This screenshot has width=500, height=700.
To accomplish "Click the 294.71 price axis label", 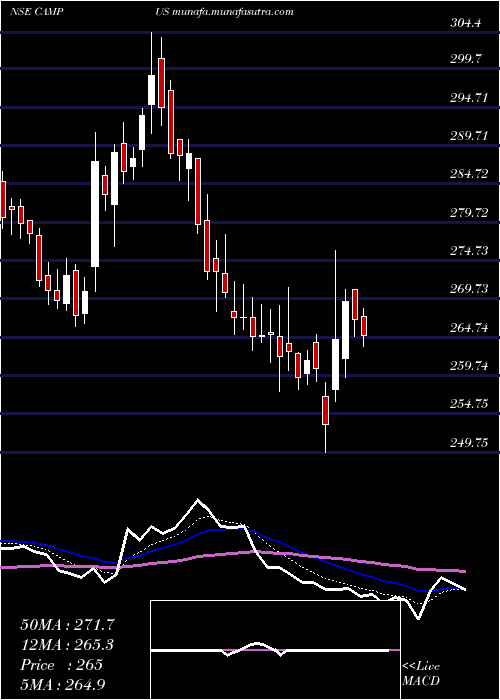I will [469, 98].
